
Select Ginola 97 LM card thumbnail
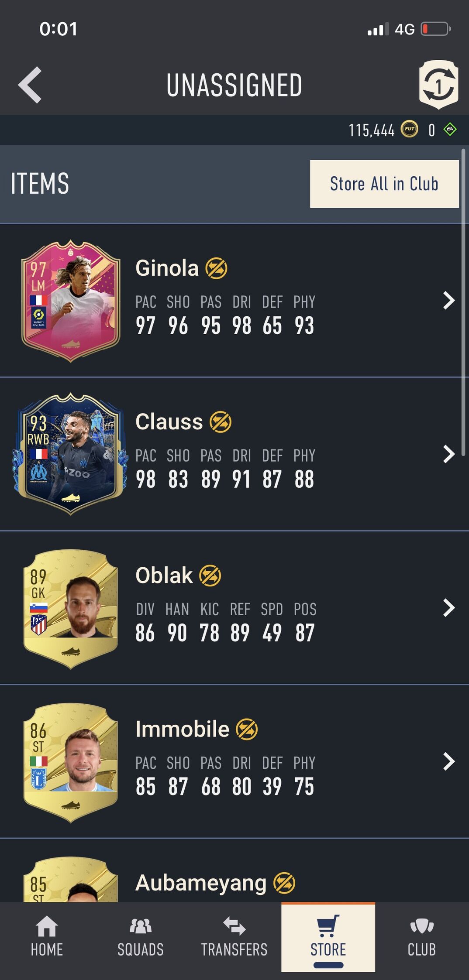tap(70, 301)
